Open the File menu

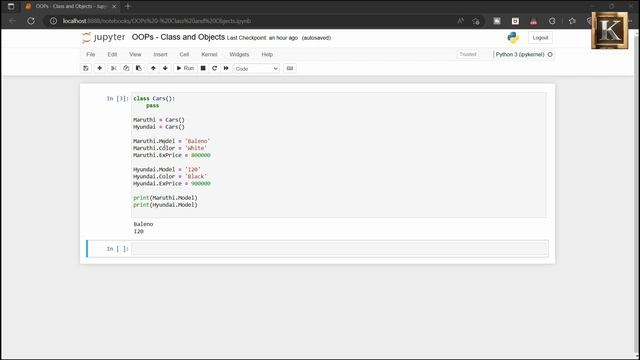click(91, 54)
